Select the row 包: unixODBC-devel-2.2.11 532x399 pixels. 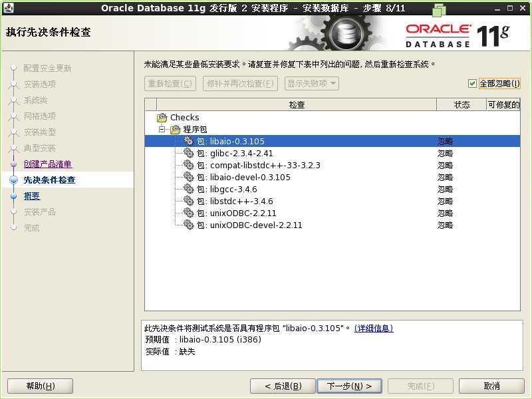332,225
